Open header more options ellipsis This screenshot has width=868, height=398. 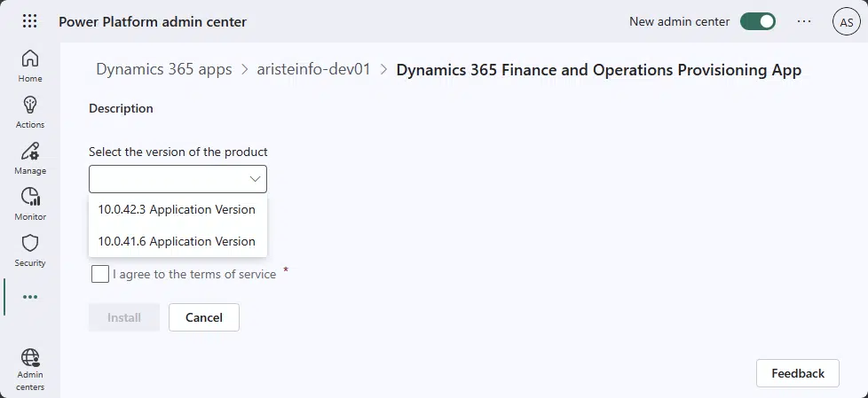[804, 21]
